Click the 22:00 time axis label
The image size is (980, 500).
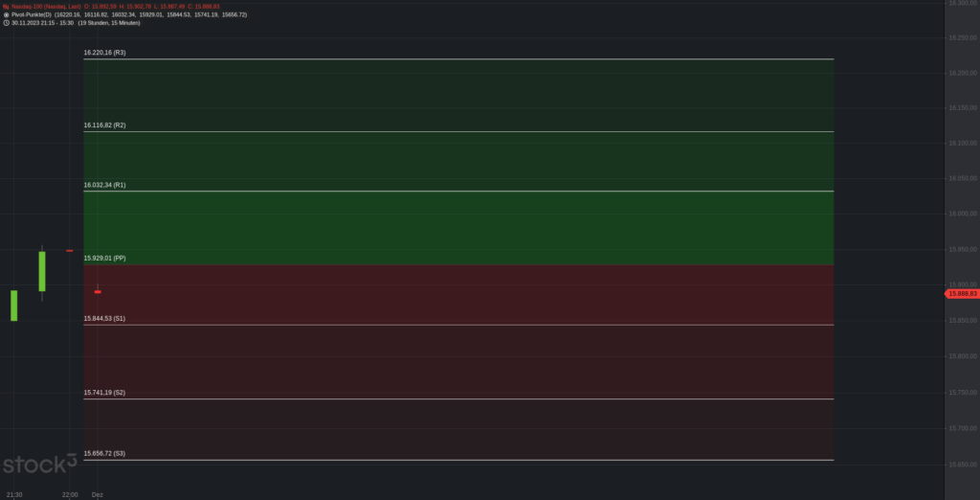pyautogui.click(x=69, y=494)
